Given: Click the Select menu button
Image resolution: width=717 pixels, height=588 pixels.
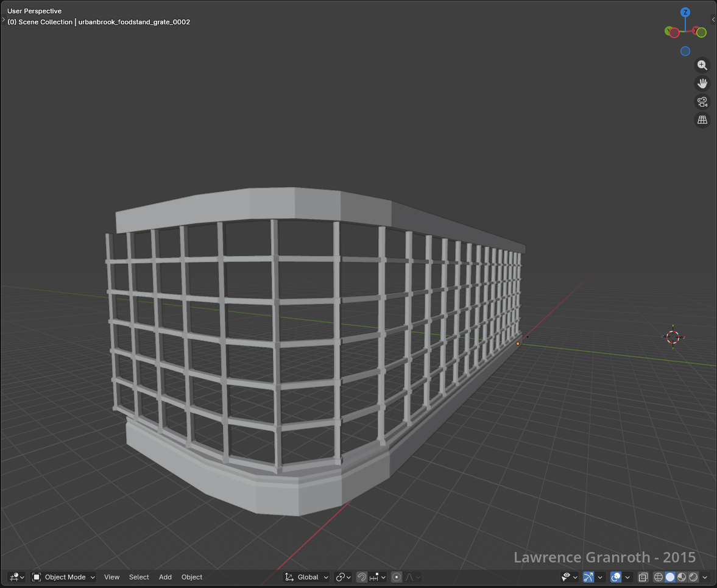Looking at the screenshot, I should coord(139,577).
